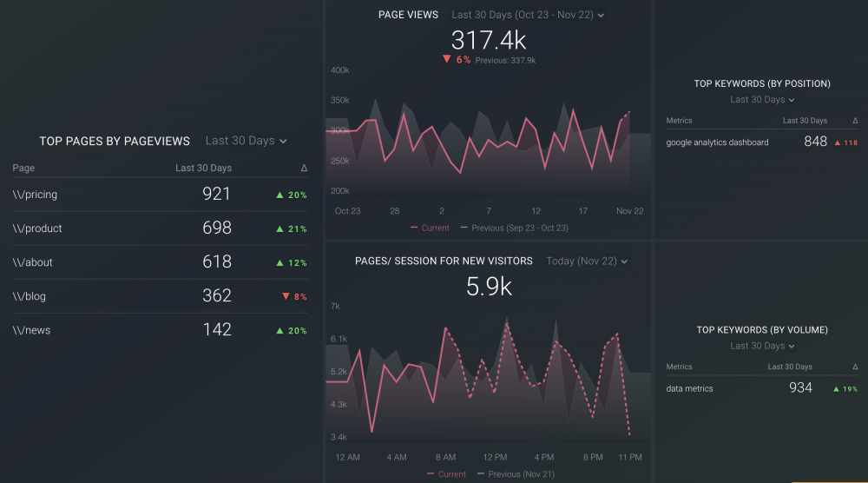Toggle Current series in Page Views legend
868x483 pixels.
pos(430,228)
